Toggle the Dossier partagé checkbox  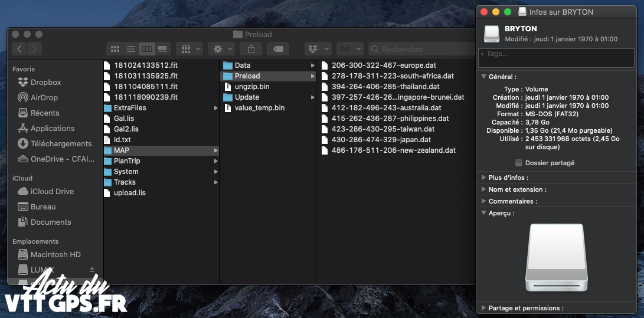519,163
